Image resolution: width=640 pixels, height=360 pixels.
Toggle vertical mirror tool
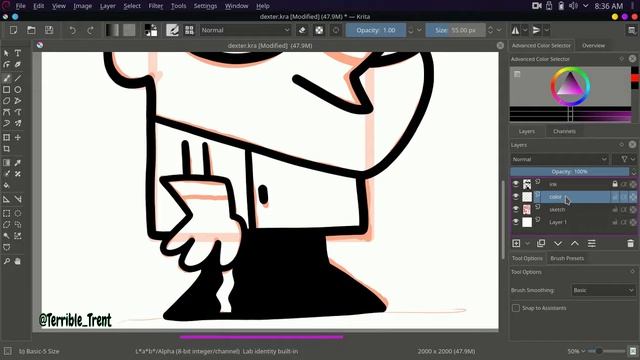pyautogui.click(x=536, y=30)
